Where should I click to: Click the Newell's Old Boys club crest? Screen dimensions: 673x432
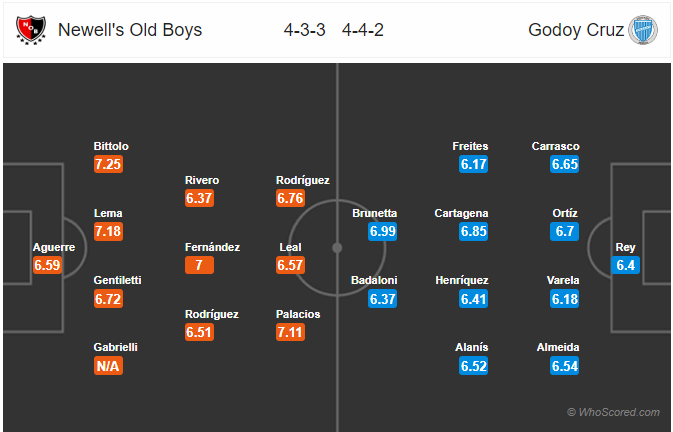tap(30, 30)
